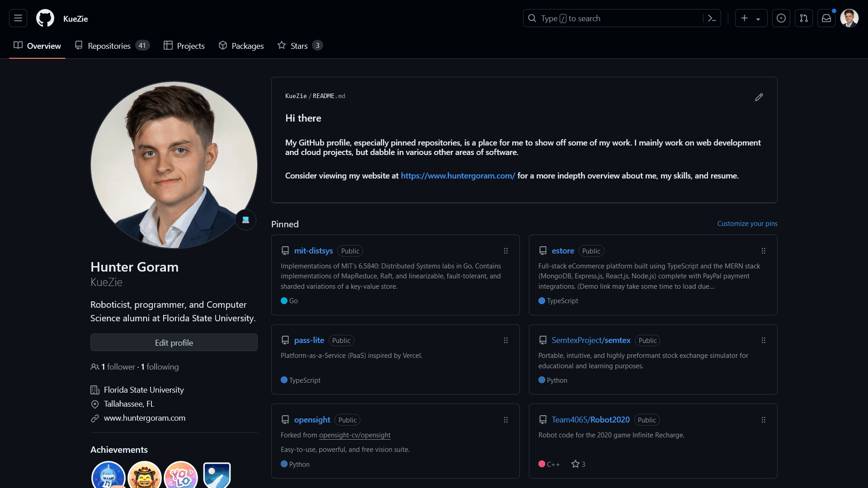Screen dimensions: 868x488
Task: Open the YOLO achievement badge
Action: tap(181, 475)
